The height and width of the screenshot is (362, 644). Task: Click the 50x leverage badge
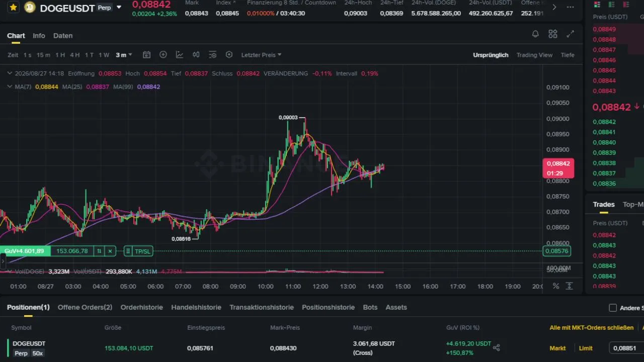pos(38,353)
